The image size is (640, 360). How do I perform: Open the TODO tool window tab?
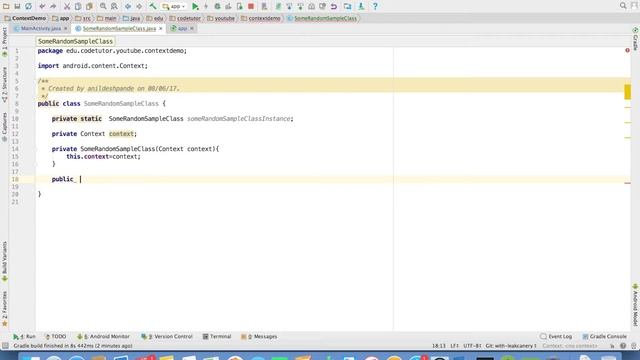pos(56,336)
